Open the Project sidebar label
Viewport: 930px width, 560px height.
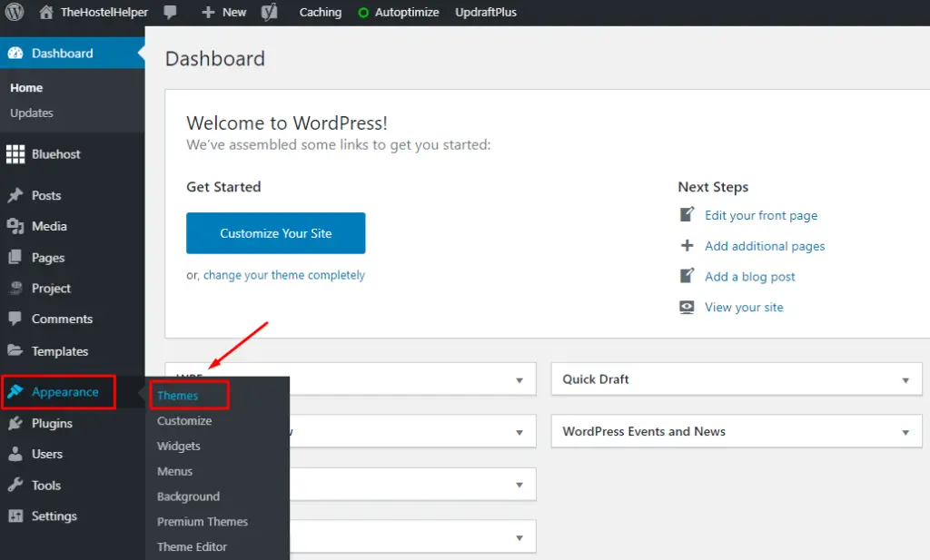click(x=51, y=289)
